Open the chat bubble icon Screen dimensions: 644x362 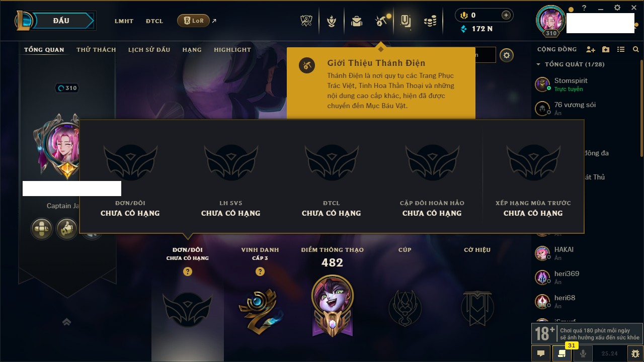coord(541,353)
